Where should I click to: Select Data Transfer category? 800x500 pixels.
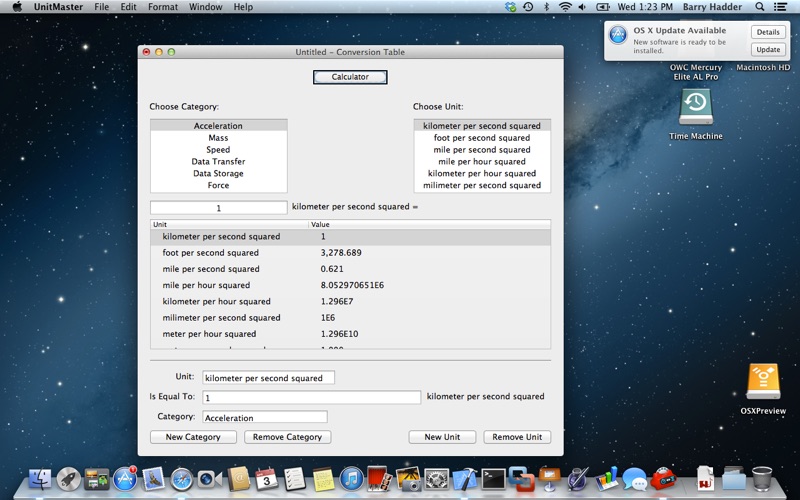tap(218, 161)
